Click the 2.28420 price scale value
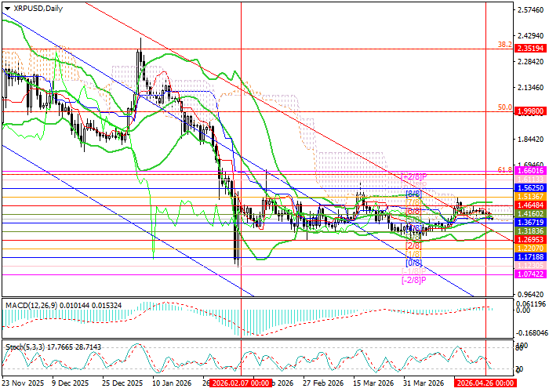The image size is (549, 392). coord(531,62)
